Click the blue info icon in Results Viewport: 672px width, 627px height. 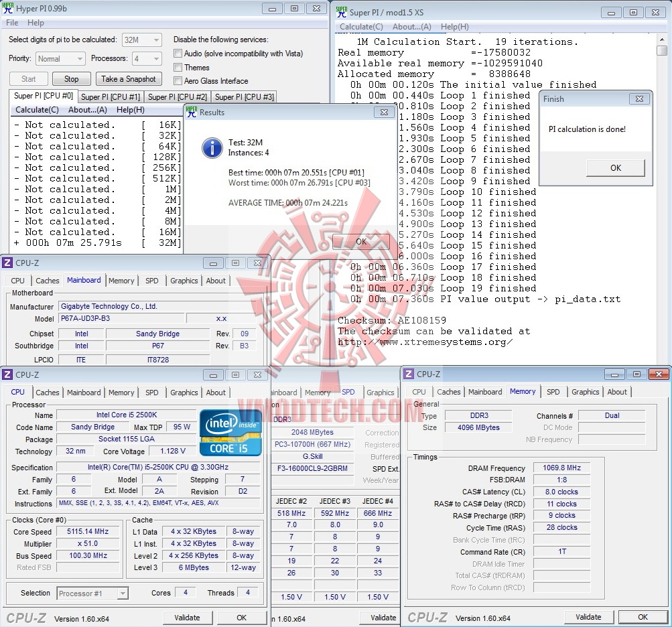[212, 148]
